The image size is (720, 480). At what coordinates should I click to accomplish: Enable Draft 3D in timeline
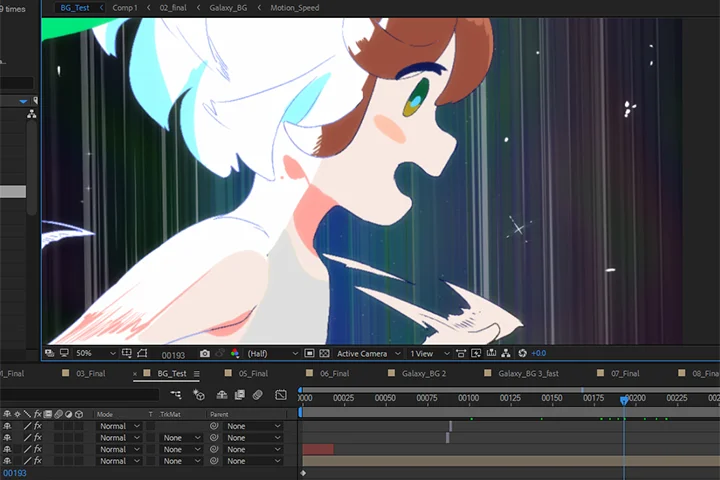coord(198,395)
